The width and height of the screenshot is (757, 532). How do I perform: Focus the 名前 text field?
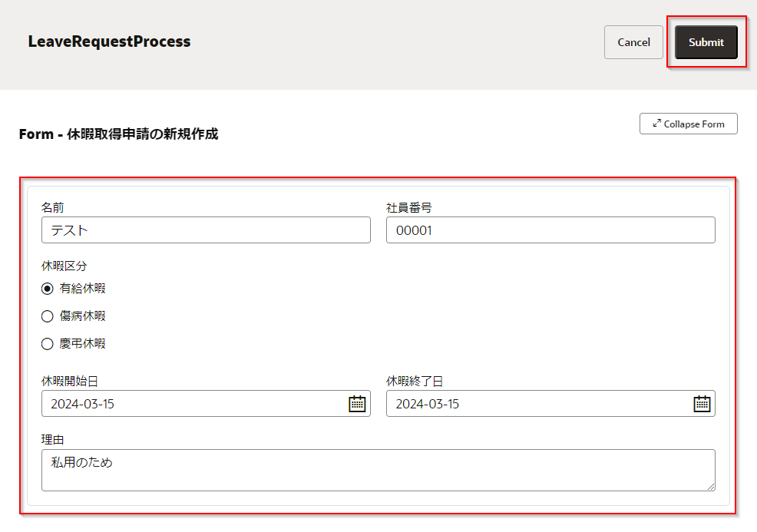(x=206, y=230)
